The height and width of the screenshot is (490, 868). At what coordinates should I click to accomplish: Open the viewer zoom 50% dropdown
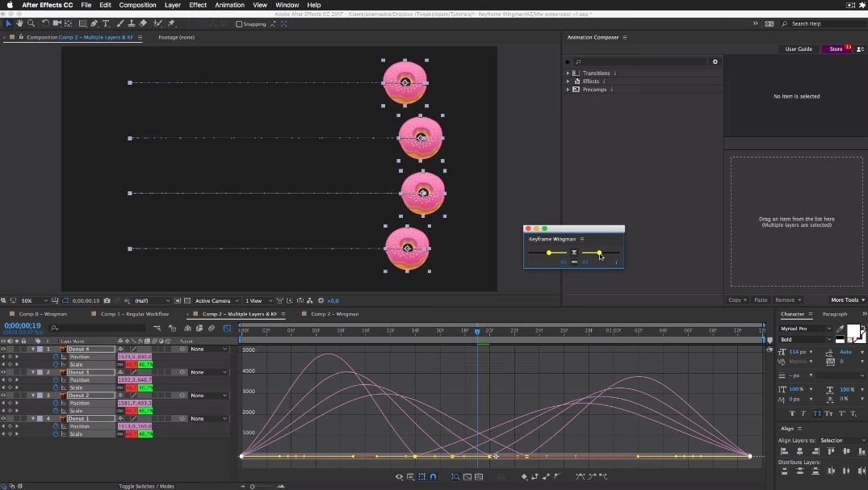click(x=34, y=300)
